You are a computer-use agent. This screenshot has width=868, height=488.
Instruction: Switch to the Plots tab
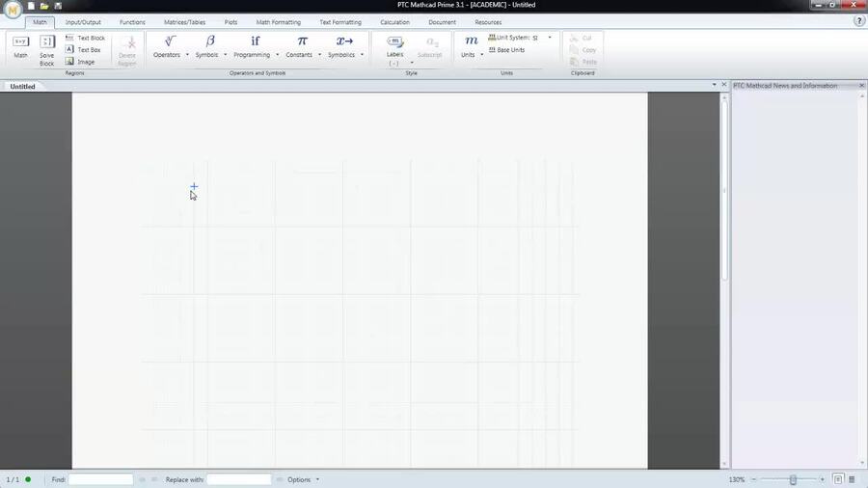[231, 22]
